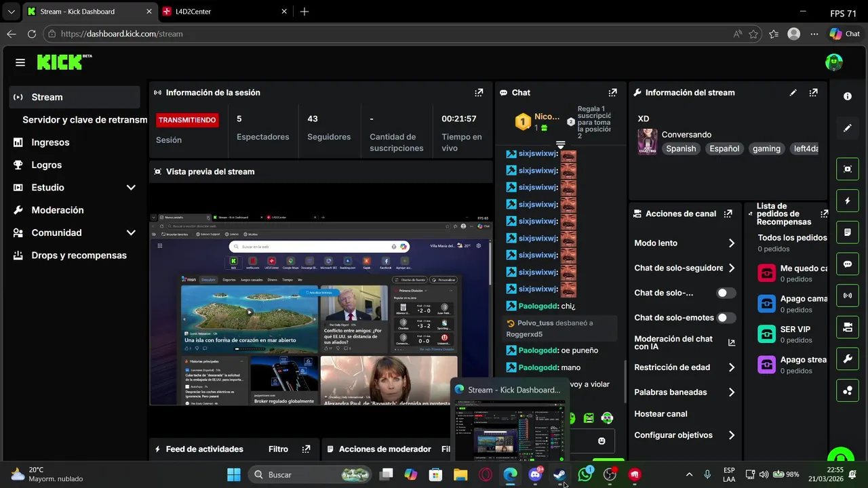This screenshot has width=868, height=488.
Task: Go to Logros in the sidebar
Action: click(x=75, y=165)
